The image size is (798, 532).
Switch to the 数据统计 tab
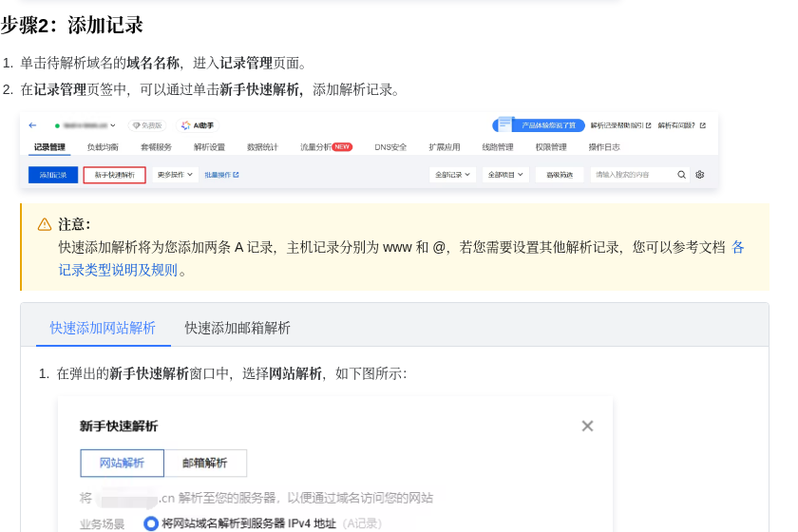click(262, 147)
